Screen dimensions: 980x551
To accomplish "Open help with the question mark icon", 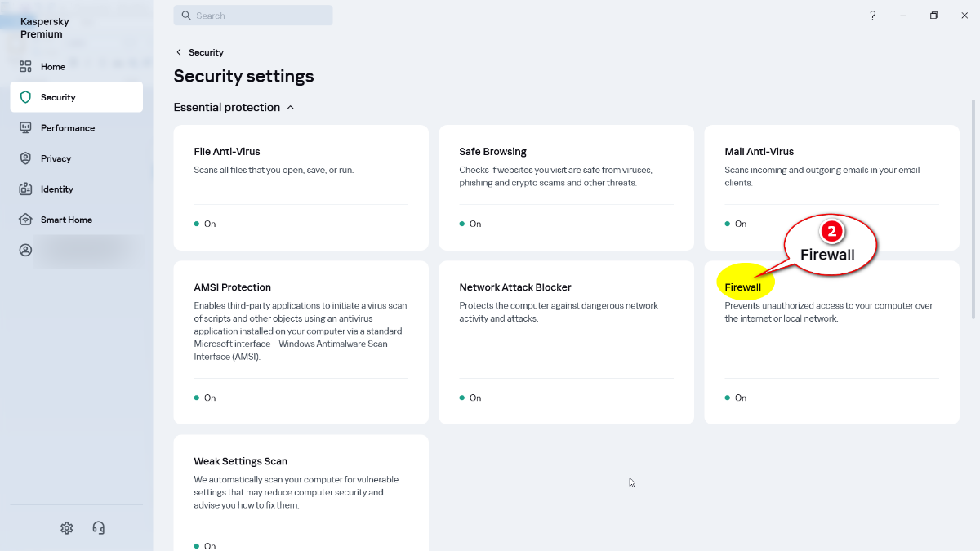I will point(872,16).
